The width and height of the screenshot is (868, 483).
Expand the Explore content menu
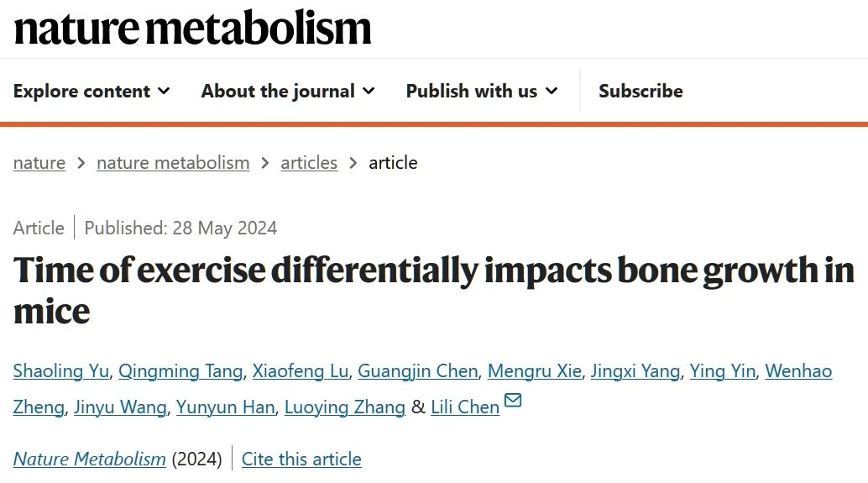click(92, 91)
